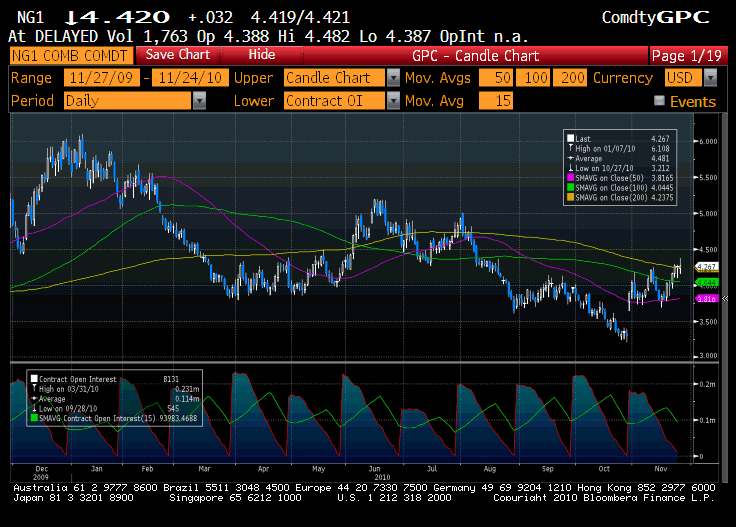Select the NG1 COMB COMDT tab
The width and height of the screenshot is (736, 527).
(70, 55)
